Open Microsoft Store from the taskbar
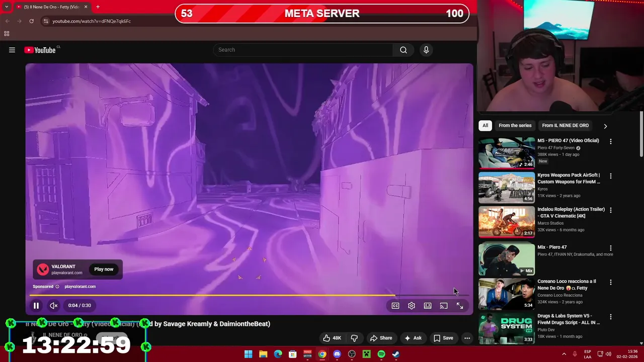The height and width of the screenshot is (362, 644). click(292, 354)
